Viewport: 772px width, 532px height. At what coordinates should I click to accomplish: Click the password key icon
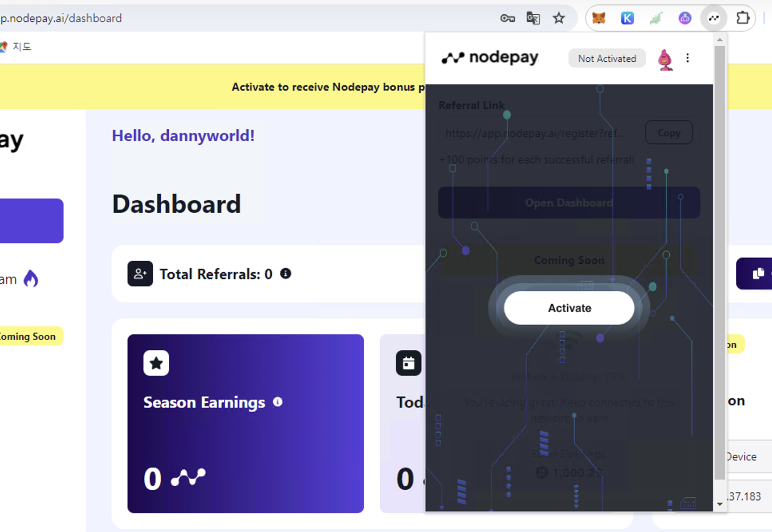507,18
